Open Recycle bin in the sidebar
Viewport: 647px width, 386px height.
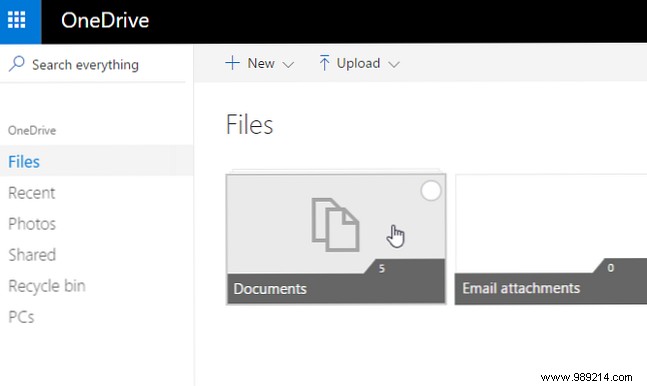coord(47,286)
